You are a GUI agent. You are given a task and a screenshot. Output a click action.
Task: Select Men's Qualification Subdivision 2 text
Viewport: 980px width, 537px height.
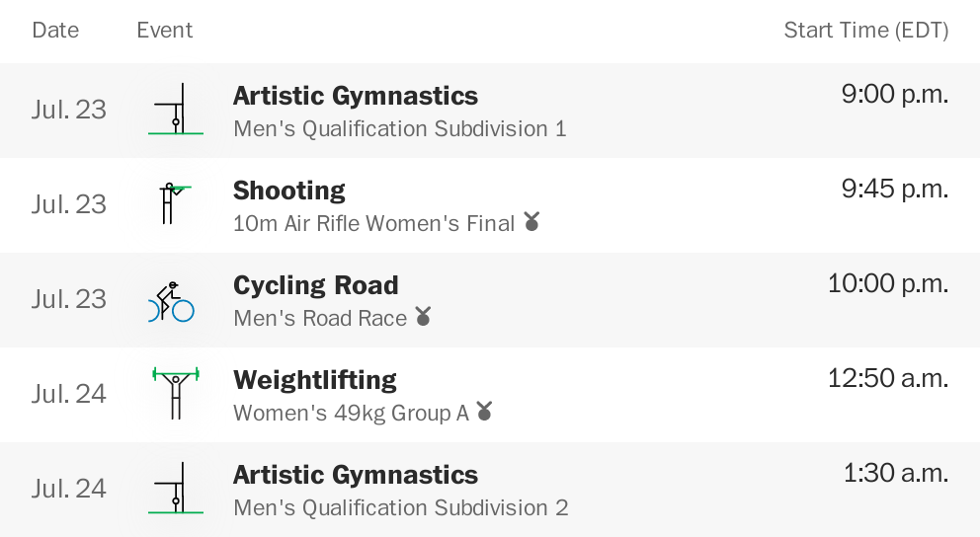click(x=401, y=508)
